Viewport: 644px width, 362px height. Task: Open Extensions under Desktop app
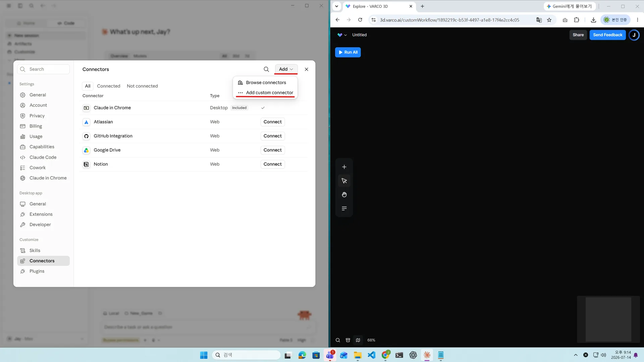click(x=43, y=214)
